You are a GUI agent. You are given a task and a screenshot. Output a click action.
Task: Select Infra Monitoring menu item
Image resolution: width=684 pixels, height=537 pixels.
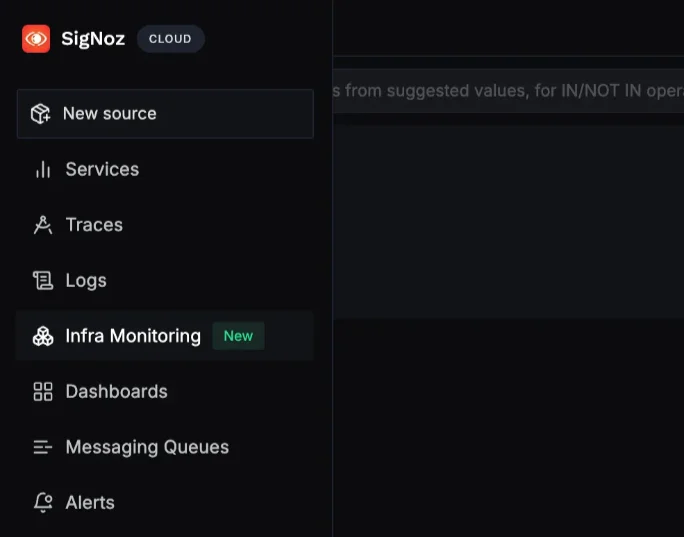[165, 336]
